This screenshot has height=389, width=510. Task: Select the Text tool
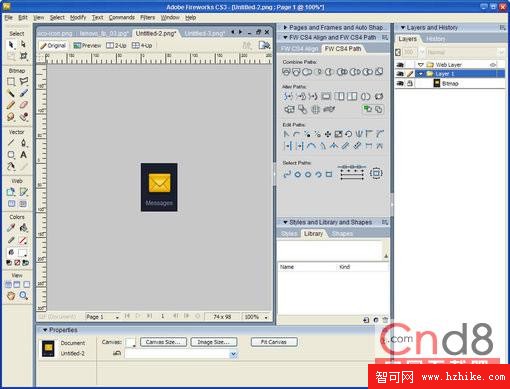click(x=23, y=155)
